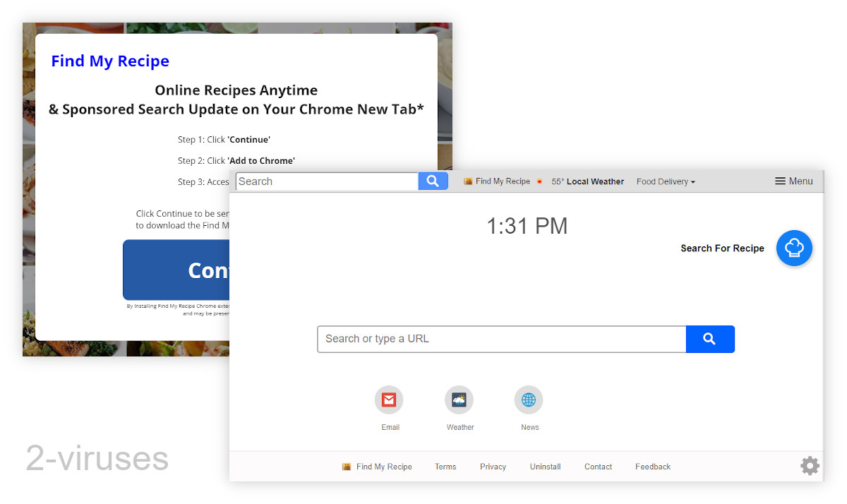Screen dimensions: 847x504
Task: Select the Find My Recipe heading link
Action: pos(110,61)
